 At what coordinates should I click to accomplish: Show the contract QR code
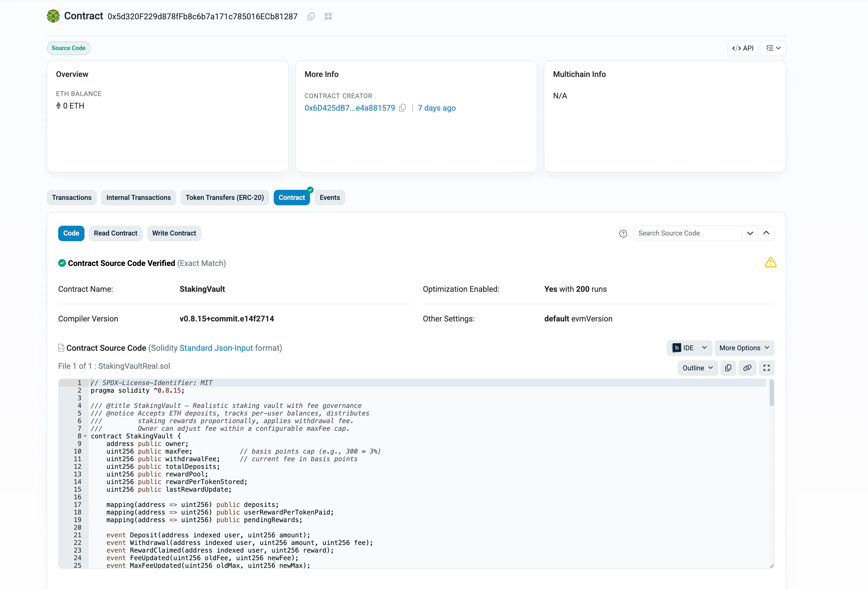coord(328,16)
